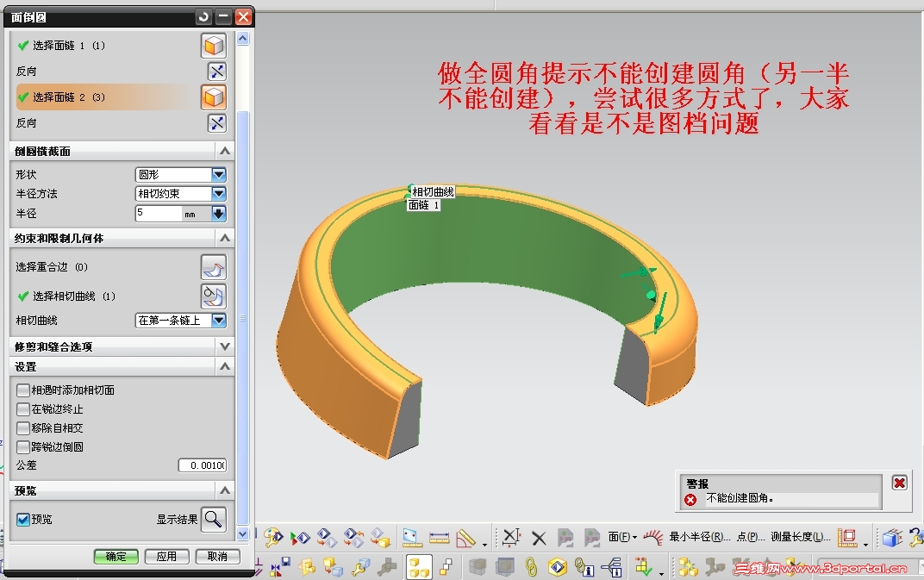The height and width of the screenshot is (580, 924).
Task: Click the 选择相切曲线 tangent-curve select icon
Action: point(213,296)
